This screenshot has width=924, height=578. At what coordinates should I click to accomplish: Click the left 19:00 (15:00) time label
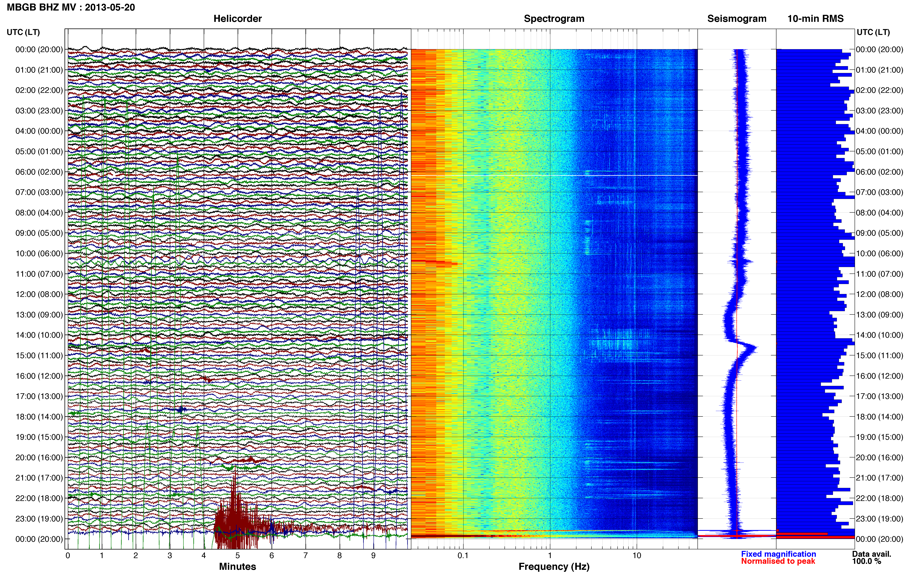(39, 437)
